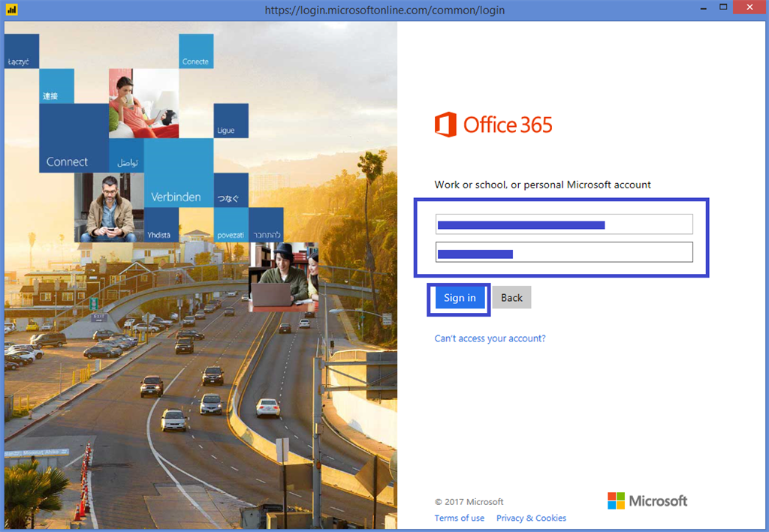The width and height of the screenshot is (769, 532).
Task: Click the Office 365 logo icon
Action: click(445, 125)
